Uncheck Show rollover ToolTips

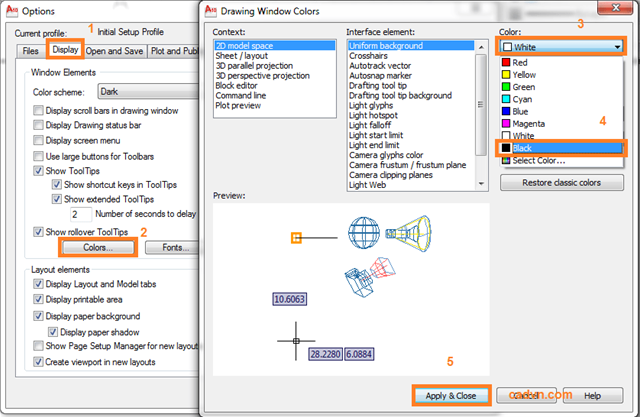coord(38,232)
